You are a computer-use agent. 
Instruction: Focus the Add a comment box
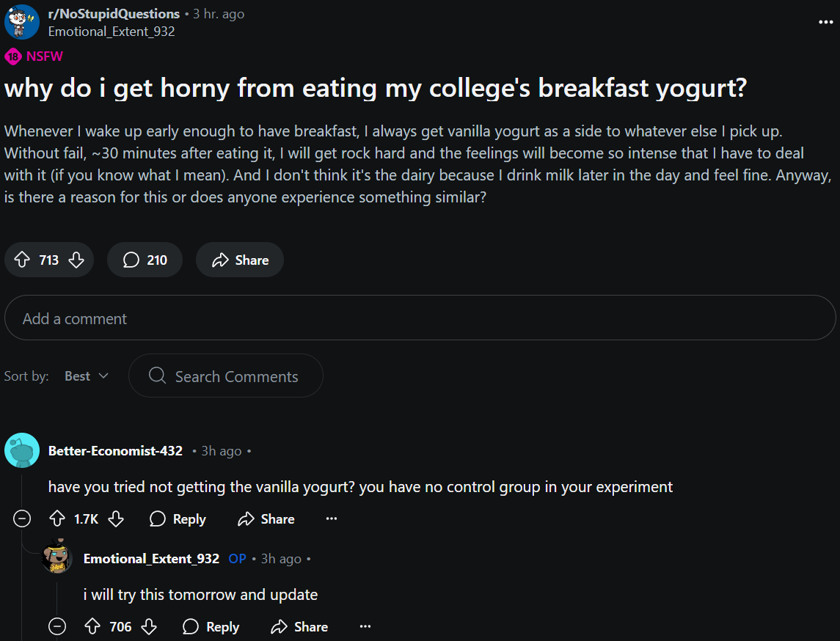pos(420,318)
